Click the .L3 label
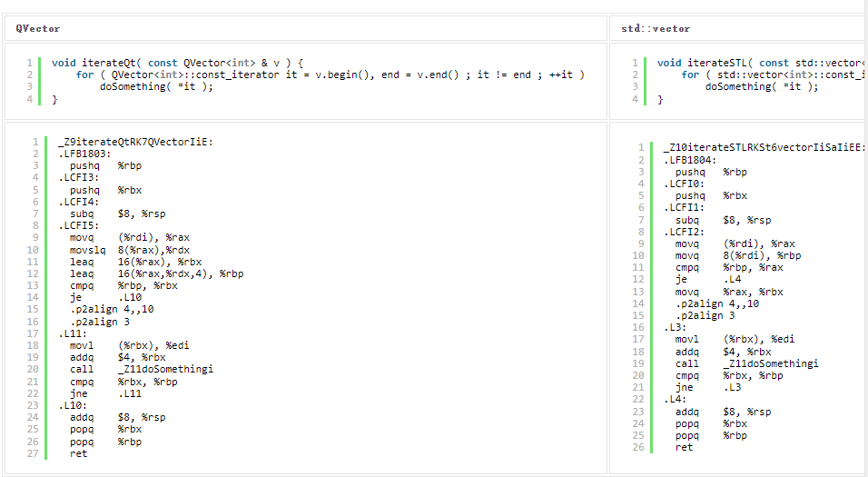Image resolution: width=868 pixels, height=477 pixels. coord(675,327)
